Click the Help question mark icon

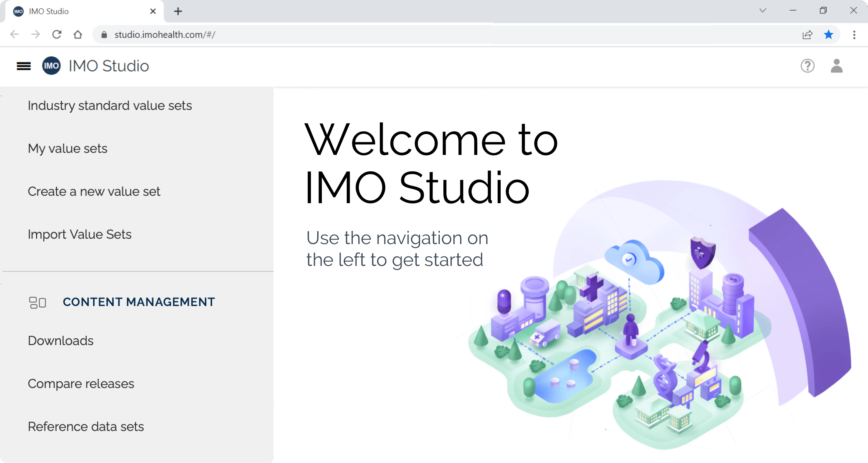(x=807, y=66)
